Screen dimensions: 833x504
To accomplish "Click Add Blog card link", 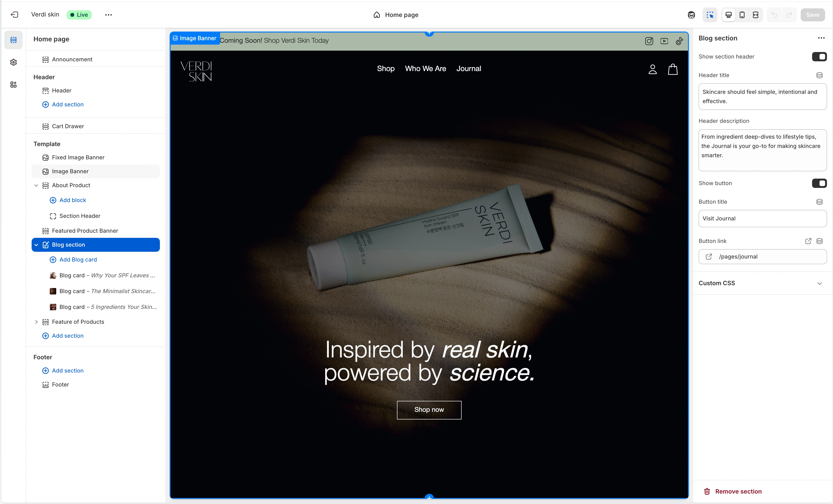I will click(x=78, y=259).
